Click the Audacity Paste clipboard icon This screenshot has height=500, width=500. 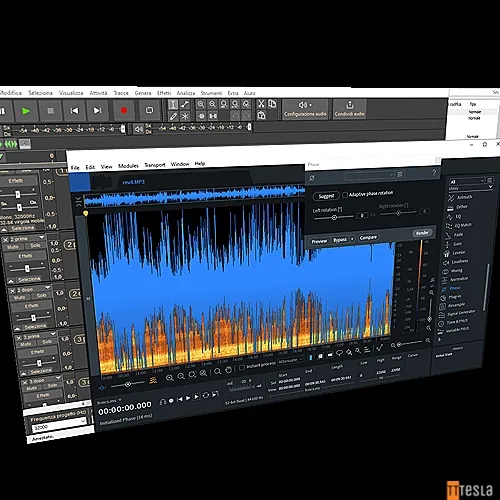(261, 115)
